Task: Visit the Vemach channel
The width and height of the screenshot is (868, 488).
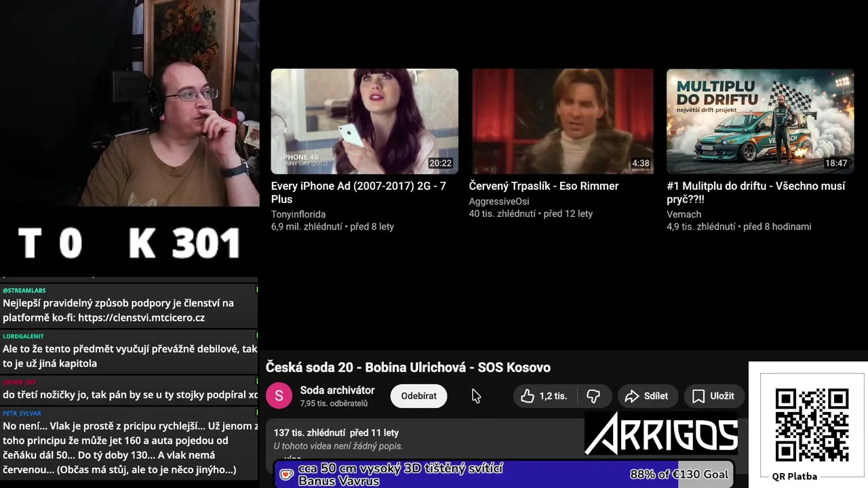Action: tap(684, 214)
